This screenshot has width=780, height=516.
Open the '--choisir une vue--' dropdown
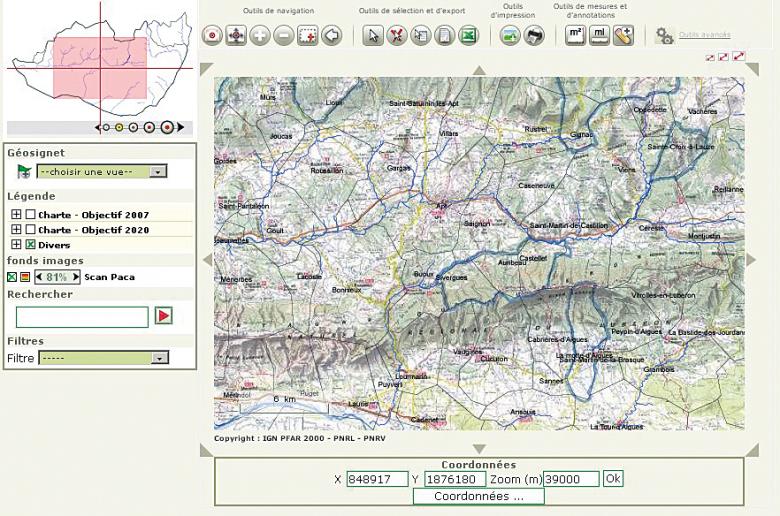[x=102, y=172]
